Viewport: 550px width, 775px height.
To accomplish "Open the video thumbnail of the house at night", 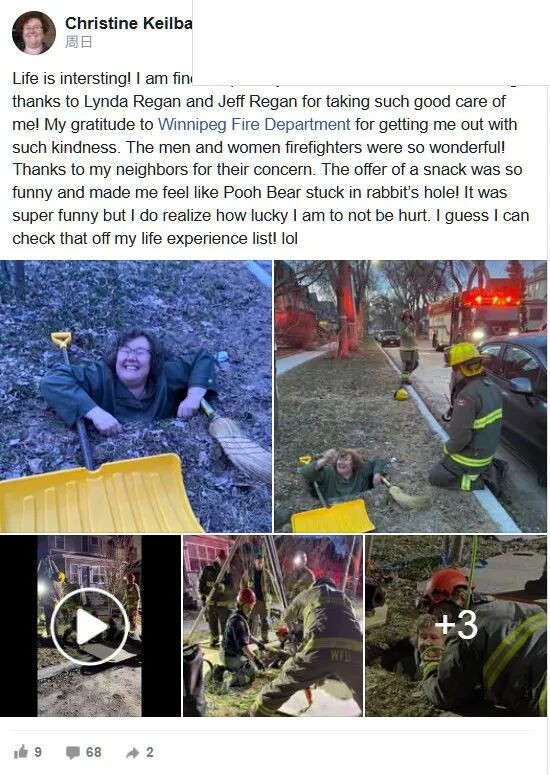I will 90,626.
